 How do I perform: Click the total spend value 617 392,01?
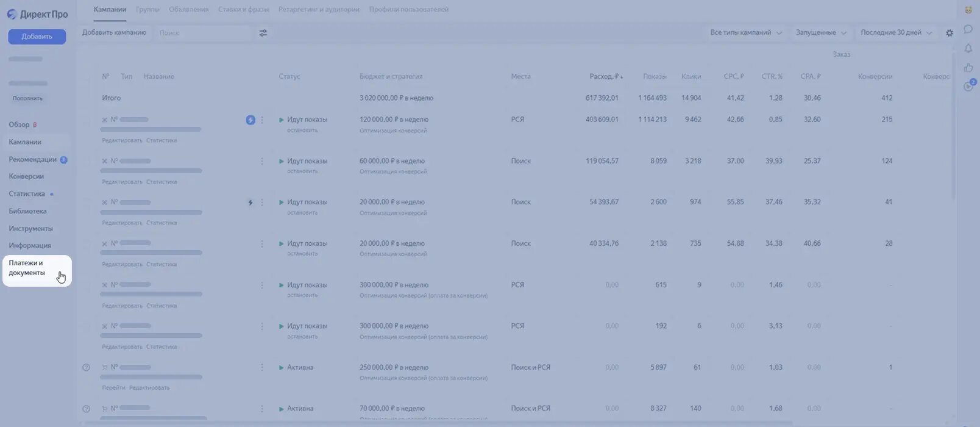pos(602,98)
